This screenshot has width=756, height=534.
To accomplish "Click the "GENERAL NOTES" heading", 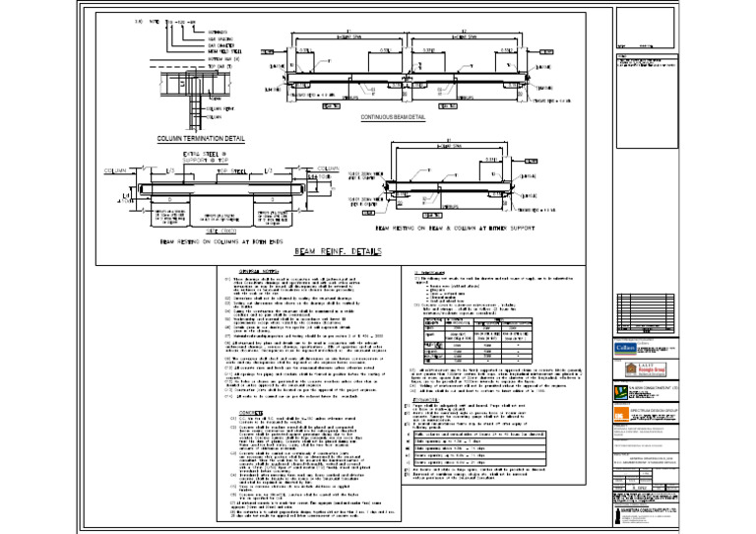I will coord(259,272).
